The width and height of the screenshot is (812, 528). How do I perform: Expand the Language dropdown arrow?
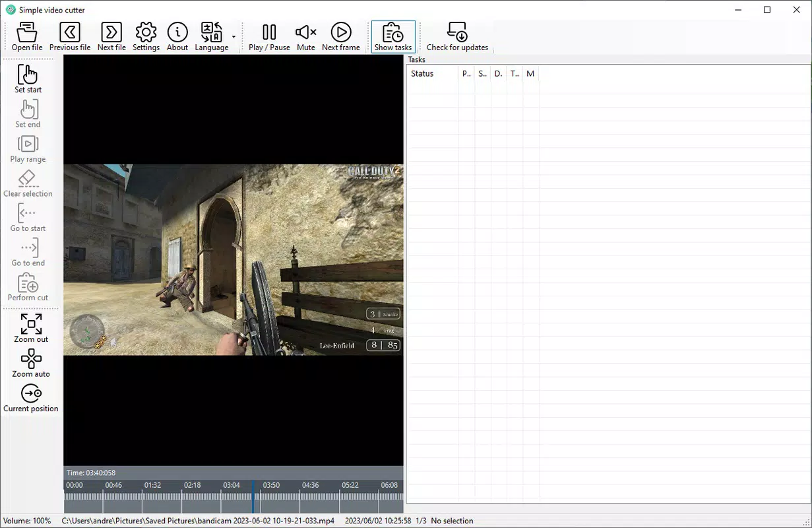[x=234, y=37]
